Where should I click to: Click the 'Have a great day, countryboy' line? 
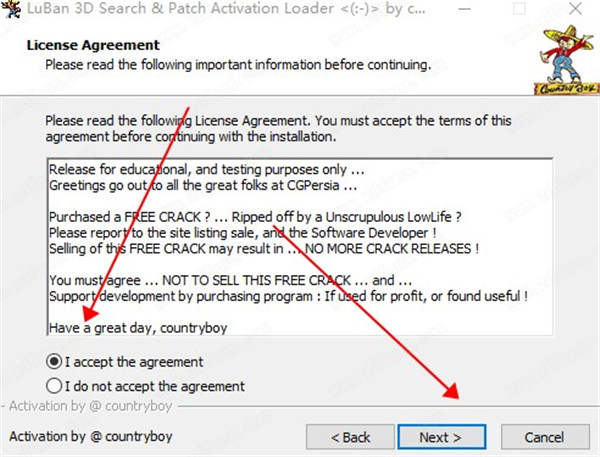138,328
